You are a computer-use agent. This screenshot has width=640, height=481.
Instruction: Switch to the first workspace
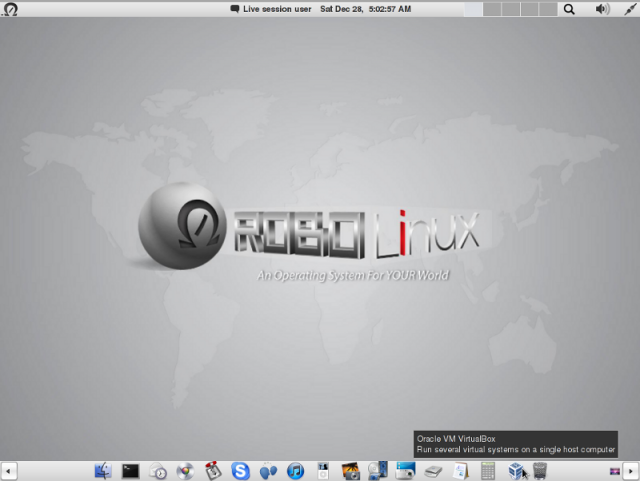tap(473, 9)
